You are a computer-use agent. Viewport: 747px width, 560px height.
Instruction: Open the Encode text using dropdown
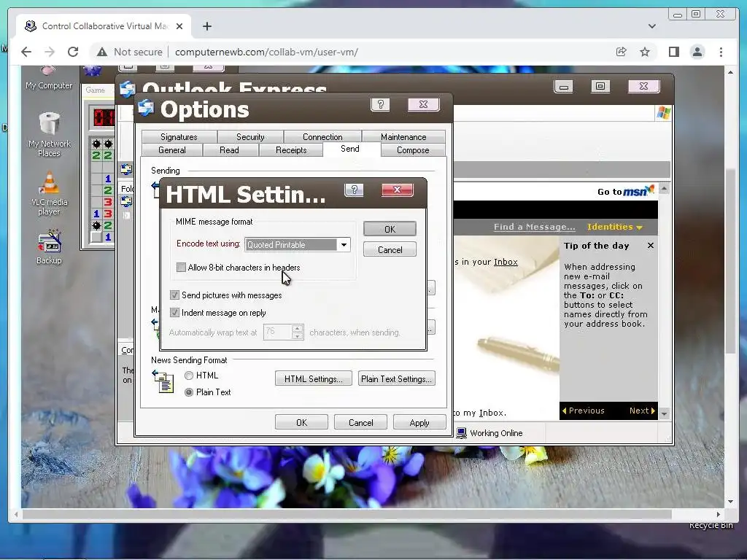click(x=344, y=245)
